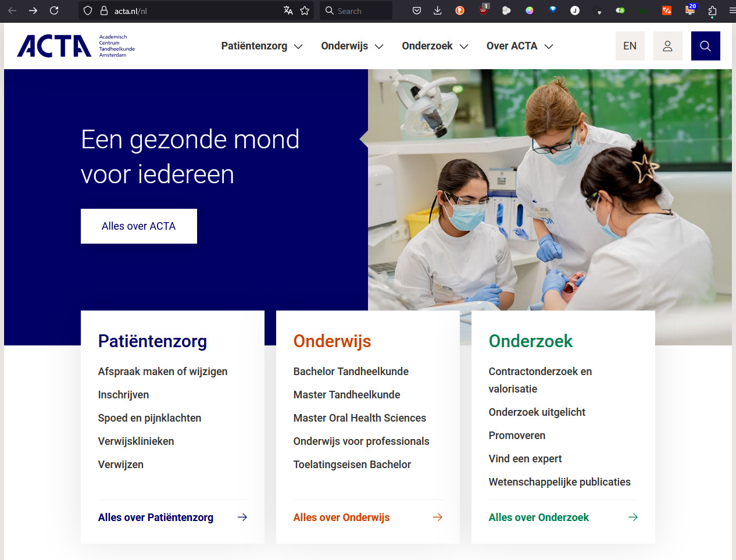This screenshot has height=560, width=736.
Task: Open Contractonderzoek en valorisatie
Action: coord(541,380)
